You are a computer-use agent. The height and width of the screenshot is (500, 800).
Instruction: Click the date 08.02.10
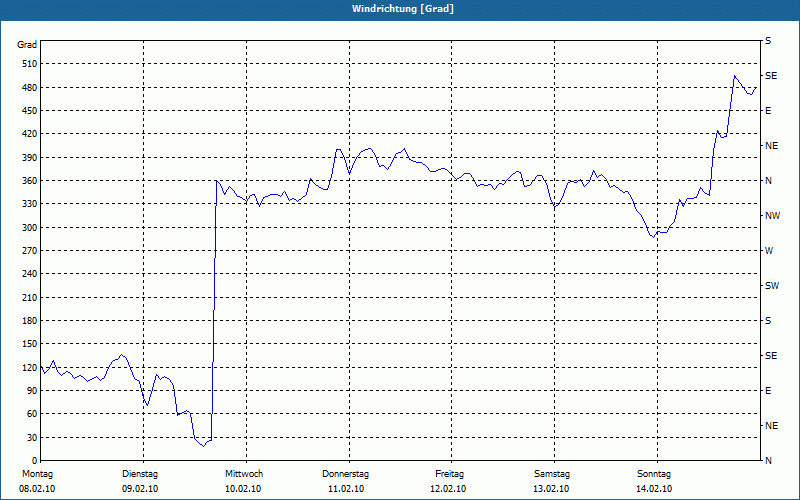37,489
